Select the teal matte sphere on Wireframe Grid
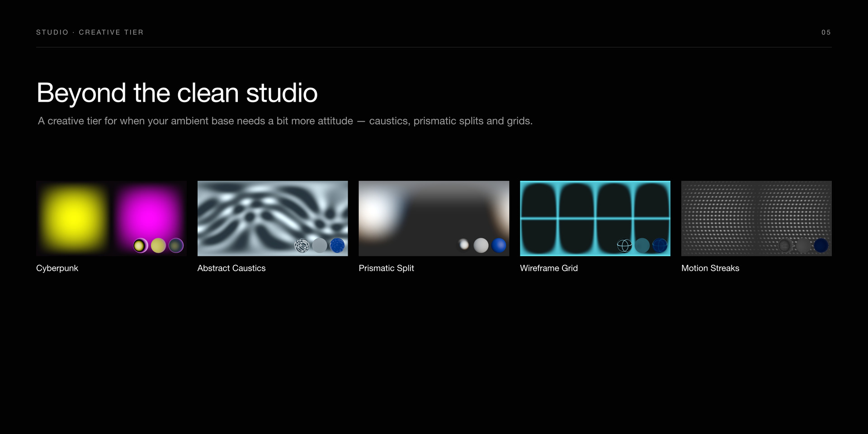This screenshot has width=868, height=434. 642,245
